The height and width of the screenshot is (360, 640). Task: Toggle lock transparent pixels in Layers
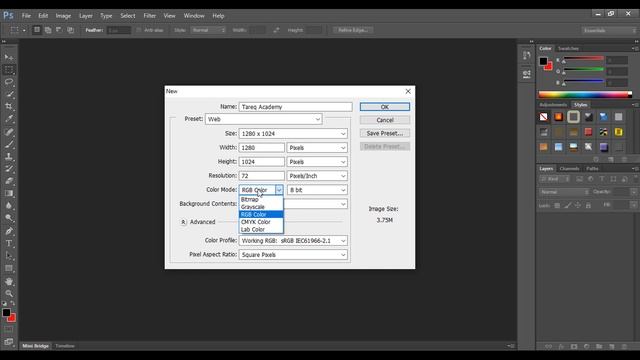click(x=557, y=205)
